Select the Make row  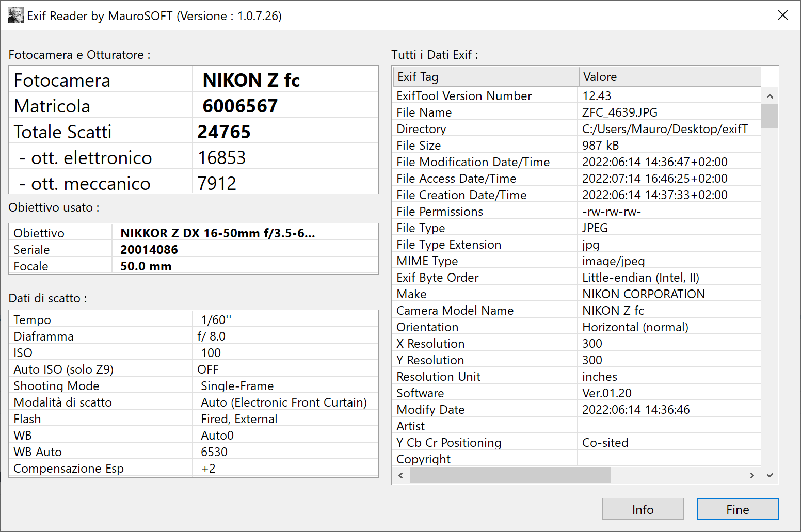577,294
